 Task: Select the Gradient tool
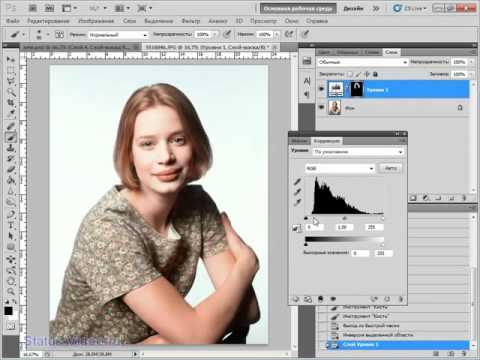tap(11, 180)
